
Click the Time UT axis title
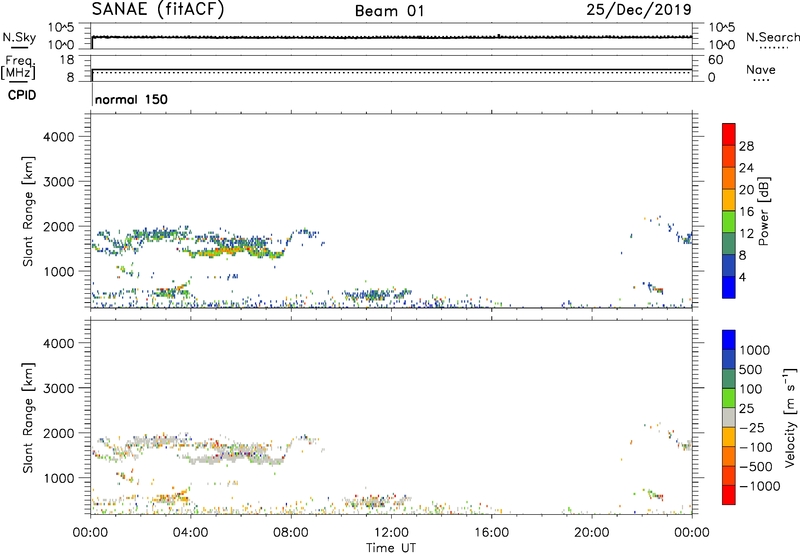coord(391,548)
